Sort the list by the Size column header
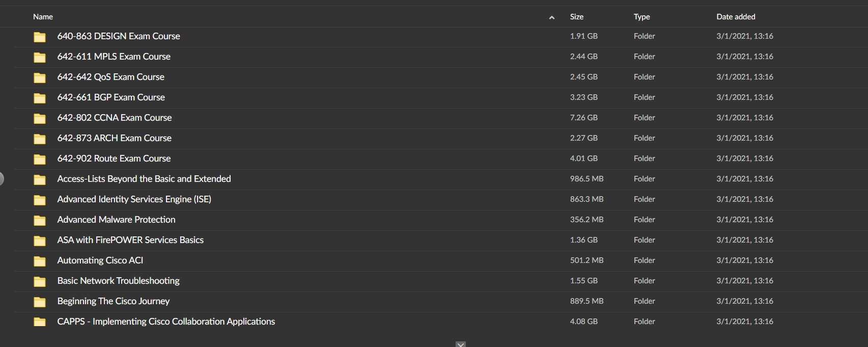 (577, 17)
